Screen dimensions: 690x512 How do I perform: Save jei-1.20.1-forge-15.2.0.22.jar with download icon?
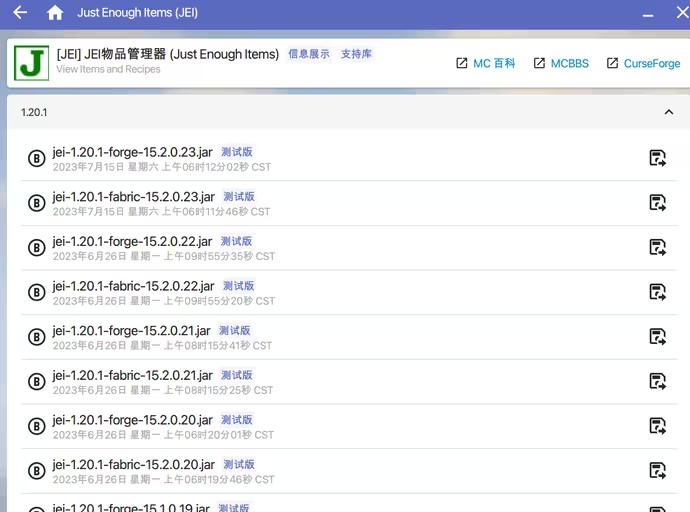[x=657, y=247]
